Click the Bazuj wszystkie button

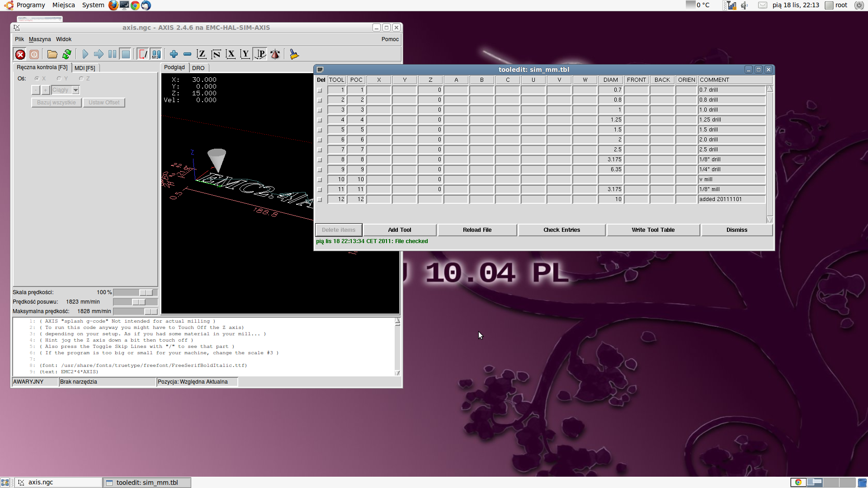point(57,103)
